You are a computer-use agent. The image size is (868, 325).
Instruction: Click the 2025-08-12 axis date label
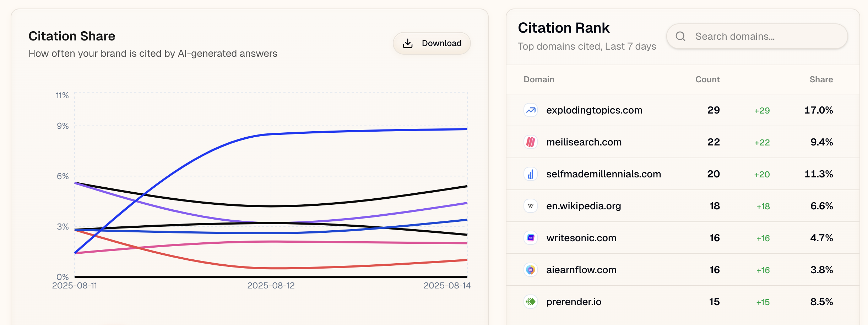click(x=271, y=286)
